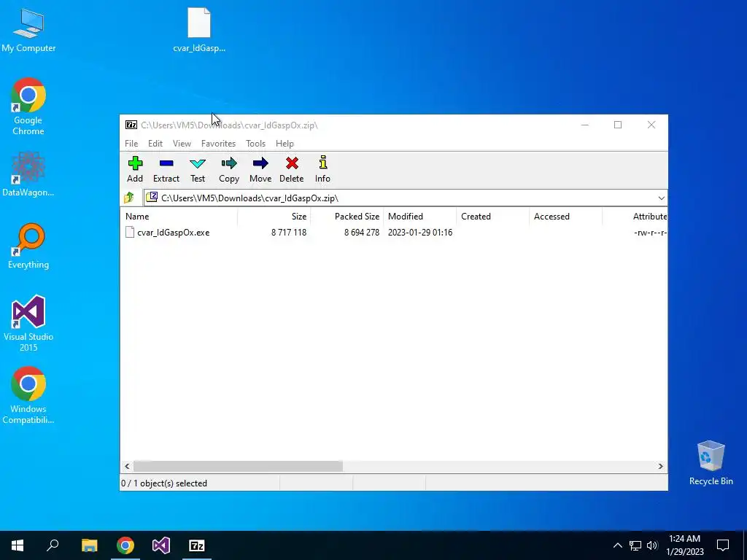Open the Favorites menu
Viewport: 747px width, 560px height.
[x=219, y=144]
